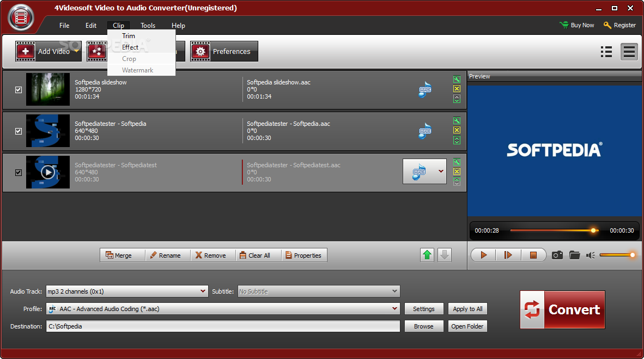Image resolution: width=644 pixels, height=359 pixels.
Task: Open settings wrench icon for Softpedia slideshow row
Action: 457,80
